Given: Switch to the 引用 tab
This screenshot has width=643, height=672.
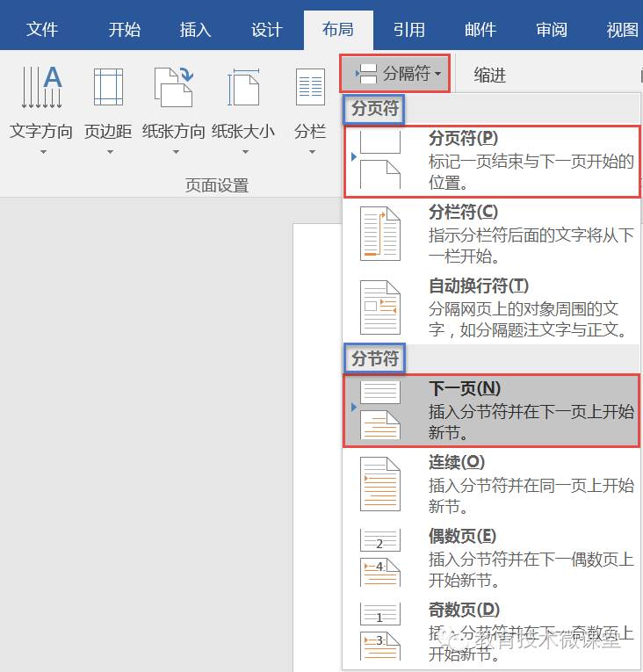Looking at the screenshot, I should click(x=409, y=30).
